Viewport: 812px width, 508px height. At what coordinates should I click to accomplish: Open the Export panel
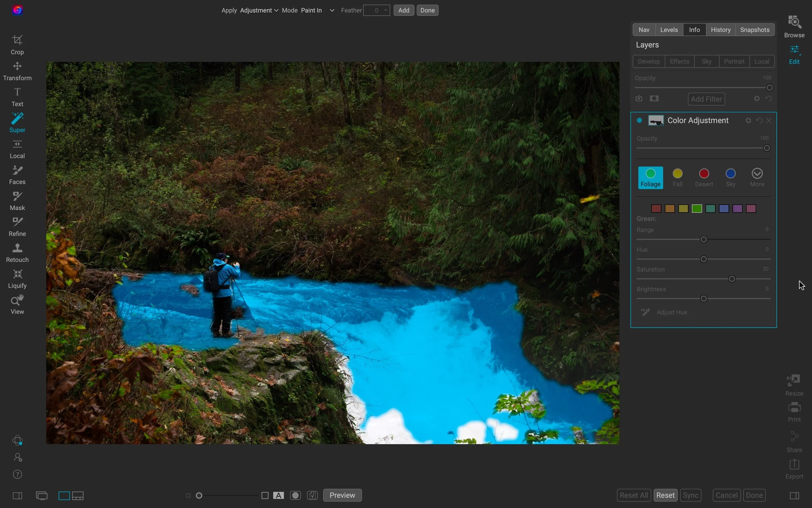point(794,469)
